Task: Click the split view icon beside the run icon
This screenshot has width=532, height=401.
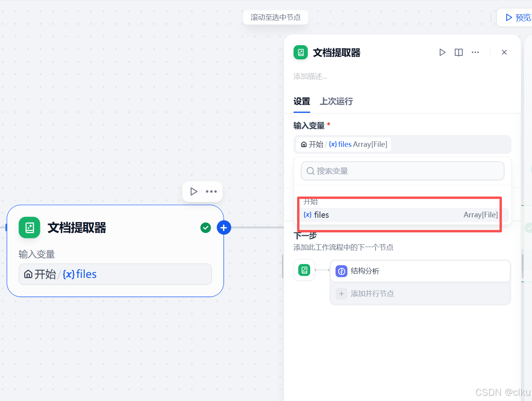Action: pyautogui.click(x=458, y=52)
